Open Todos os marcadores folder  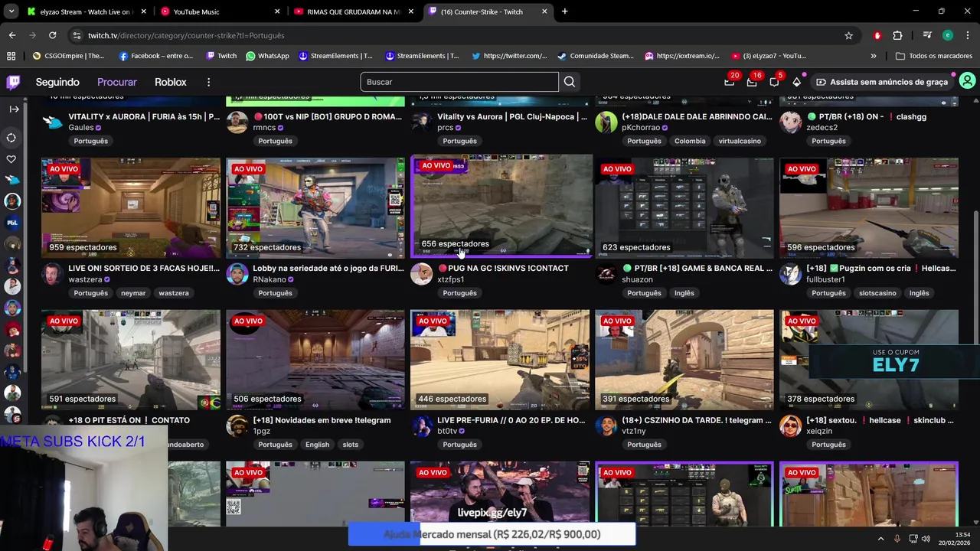tap(933, 56)
